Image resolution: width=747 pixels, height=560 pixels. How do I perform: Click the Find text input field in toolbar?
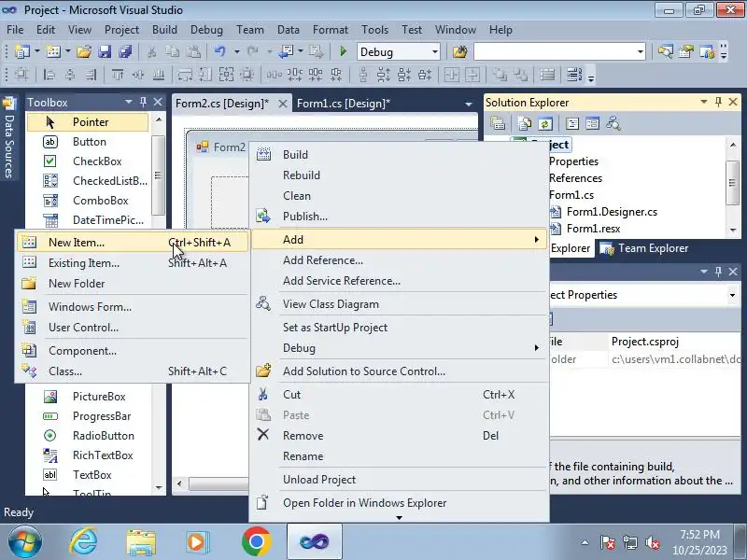click(x=554, y=51)
